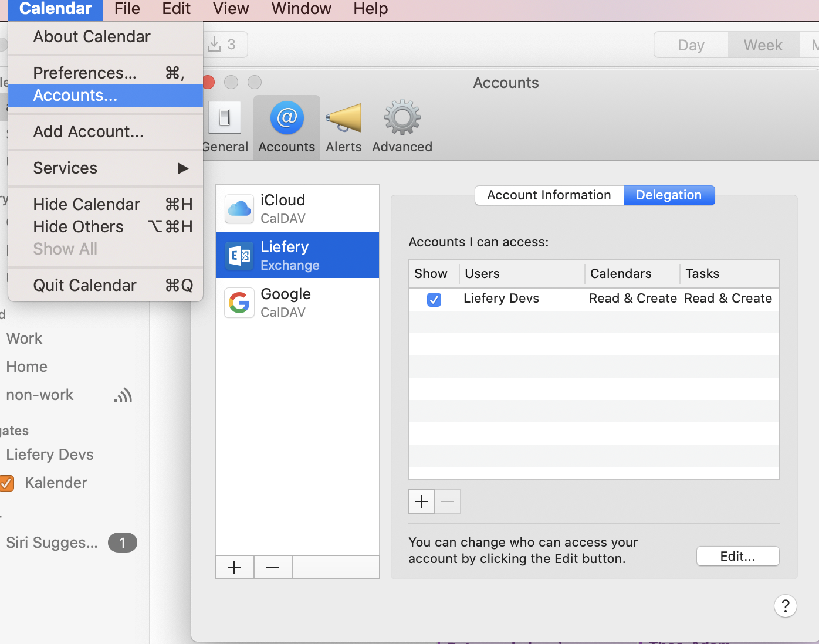This screenshot has height=644, width=819.
Task: Select the non-work calendar in sidebar
Action: tap(40, 395)
